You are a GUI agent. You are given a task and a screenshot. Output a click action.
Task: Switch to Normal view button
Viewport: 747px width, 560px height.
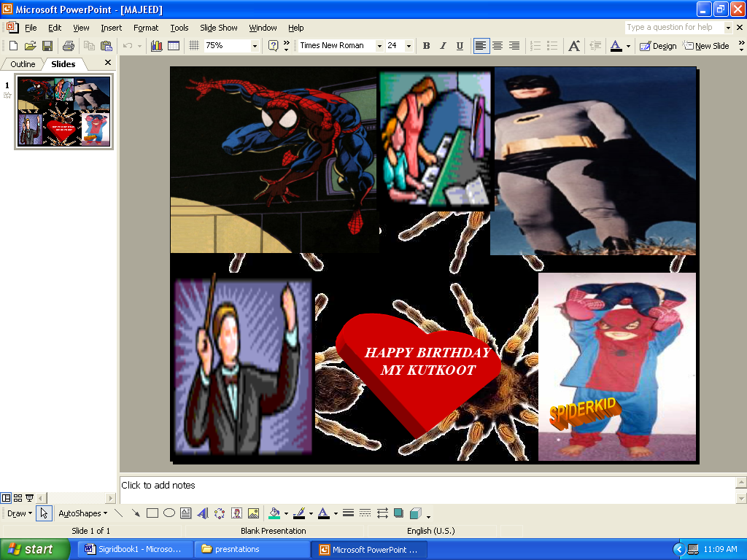tap(6, 498)
